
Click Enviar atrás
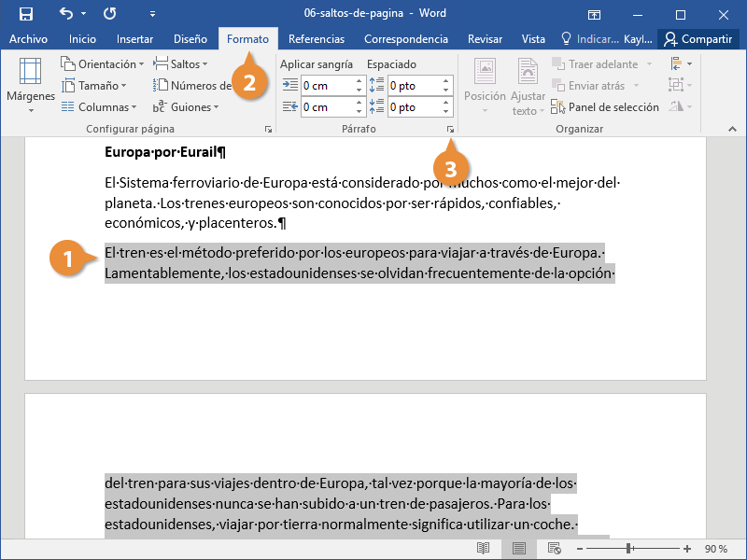pos(595,86)
